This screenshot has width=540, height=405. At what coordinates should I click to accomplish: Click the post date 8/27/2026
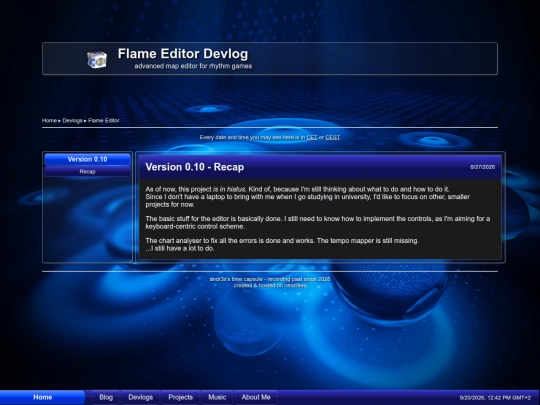[x=482, y=167]
